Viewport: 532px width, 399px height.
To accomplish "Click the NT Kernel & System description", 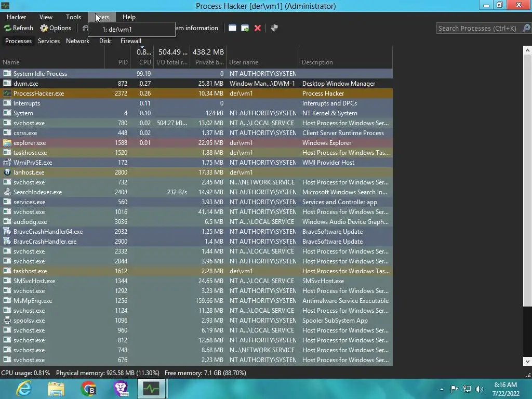I will point(329,113).
